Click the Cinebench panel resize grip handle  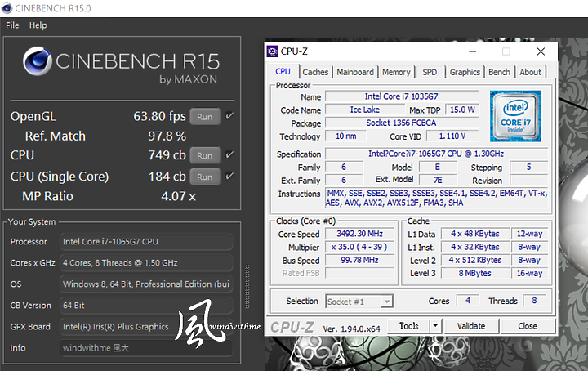pyautogui.click(x=247, y=286)
